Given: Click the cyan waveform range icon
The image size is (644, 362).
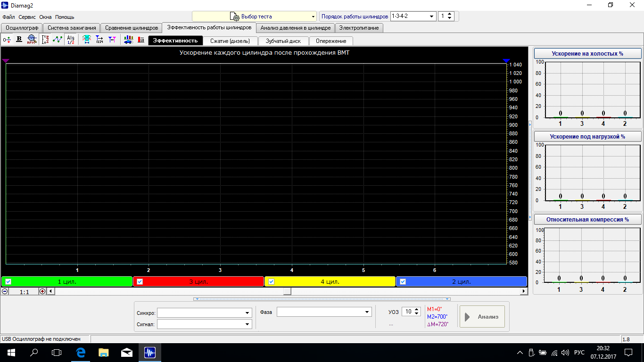Looking at the screenshot, I should [x=87, y=40].
